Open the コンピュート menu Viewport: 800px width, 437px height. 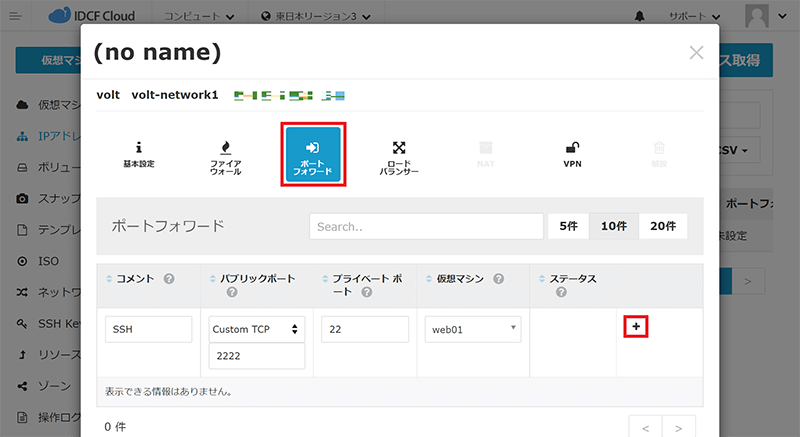201,17
